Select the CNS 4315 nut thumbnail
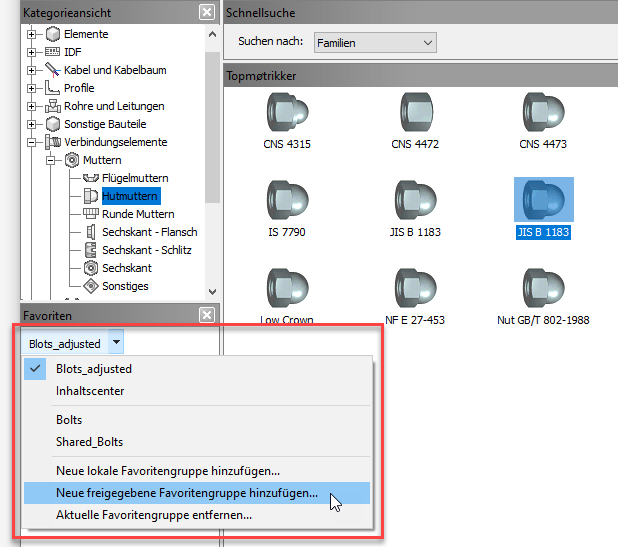The image size is (618, 547). (287, 112)
